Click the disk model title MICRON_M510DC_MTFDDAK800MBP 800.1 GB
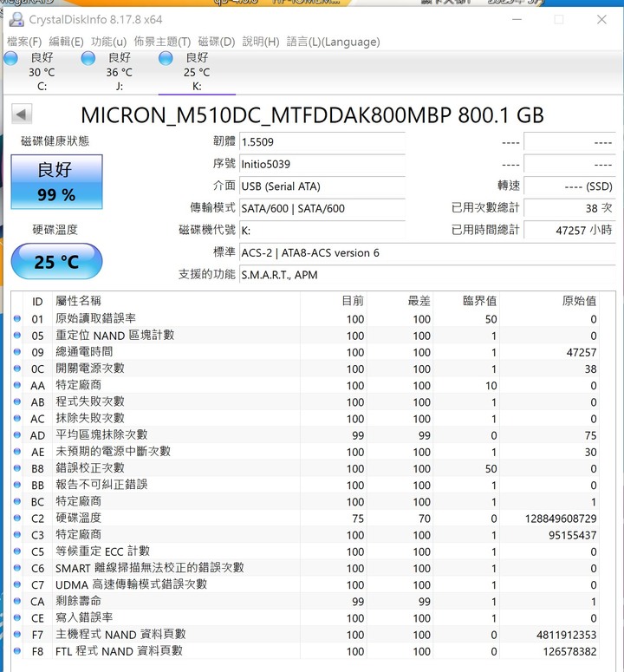The image size is (624, 672). pyautogui.click(x=312, y=115)
